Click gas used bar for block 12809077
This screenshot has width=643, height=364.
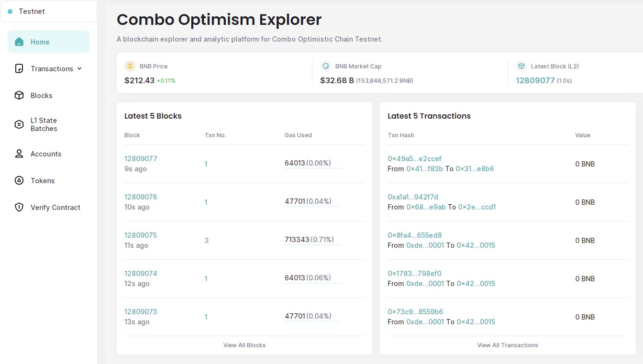(313, 168)
